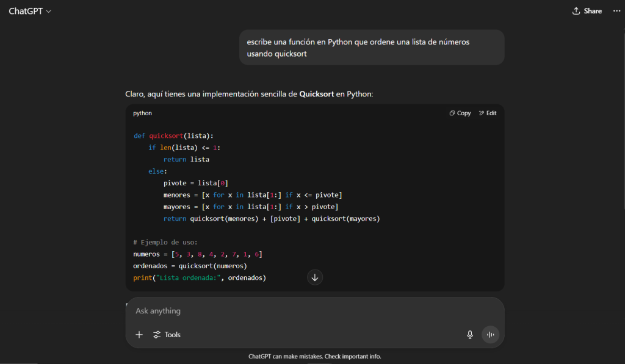The image size is (625, 364).
Task: Click the 'ordenados = quicksort(numeros)' line
Action: 190,266
